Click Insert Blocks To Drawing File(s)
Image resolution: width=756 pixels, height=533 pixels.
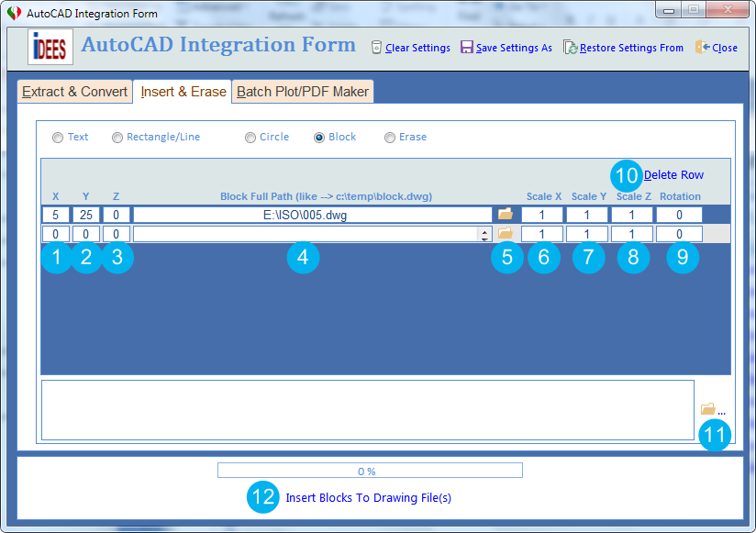[368, 498]
